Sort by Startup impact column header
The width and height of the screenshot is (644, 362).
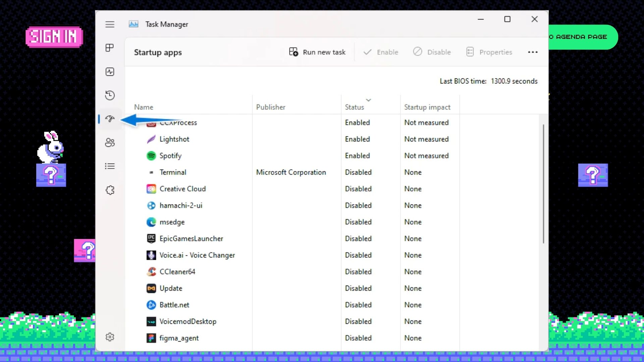pos(427,107)
